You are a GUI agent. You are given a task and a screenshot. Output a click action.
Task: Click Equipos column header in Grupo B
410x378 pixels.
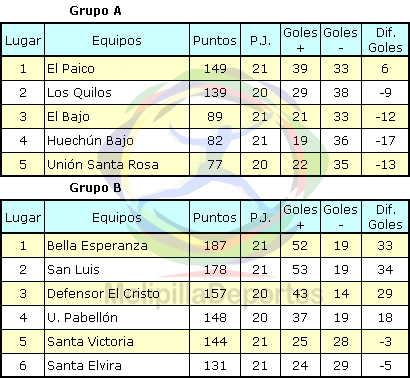(117, 217)
